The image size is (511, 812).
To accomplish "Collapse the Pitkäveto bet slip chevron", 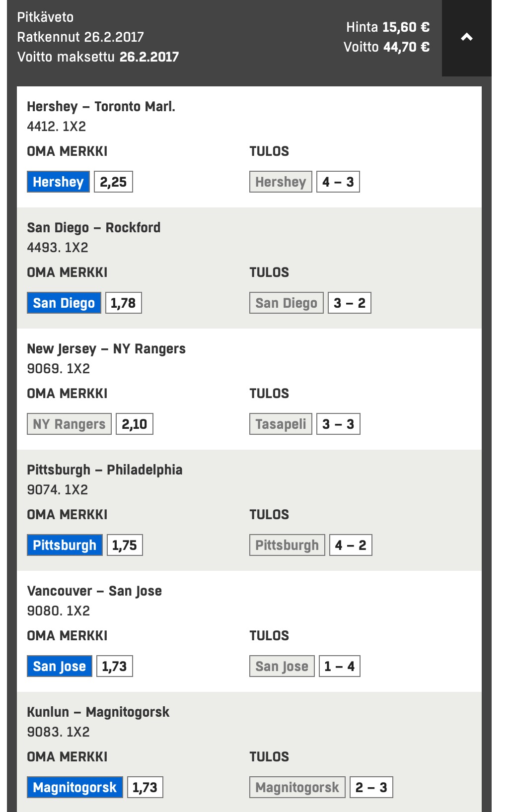I will click(x=466, y=37).
